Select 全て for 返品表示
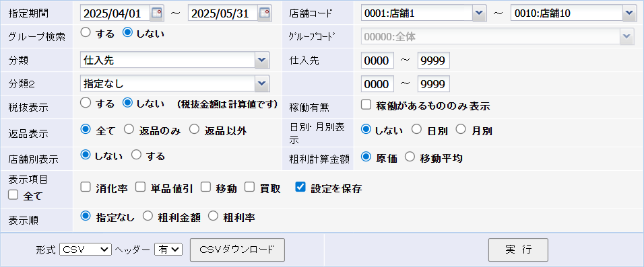The image size is (644, 267). pyautogui.click(x=86, y=130)
